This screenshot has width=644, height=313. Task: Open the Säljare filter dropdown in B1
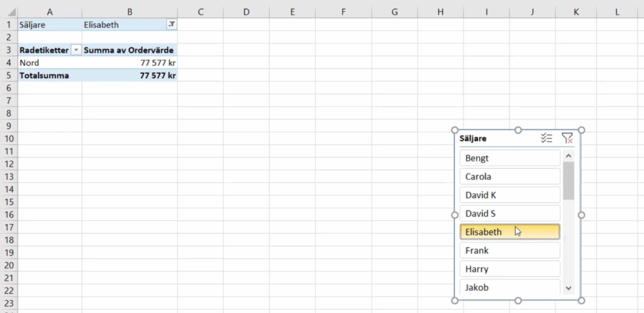click(172, 25)
